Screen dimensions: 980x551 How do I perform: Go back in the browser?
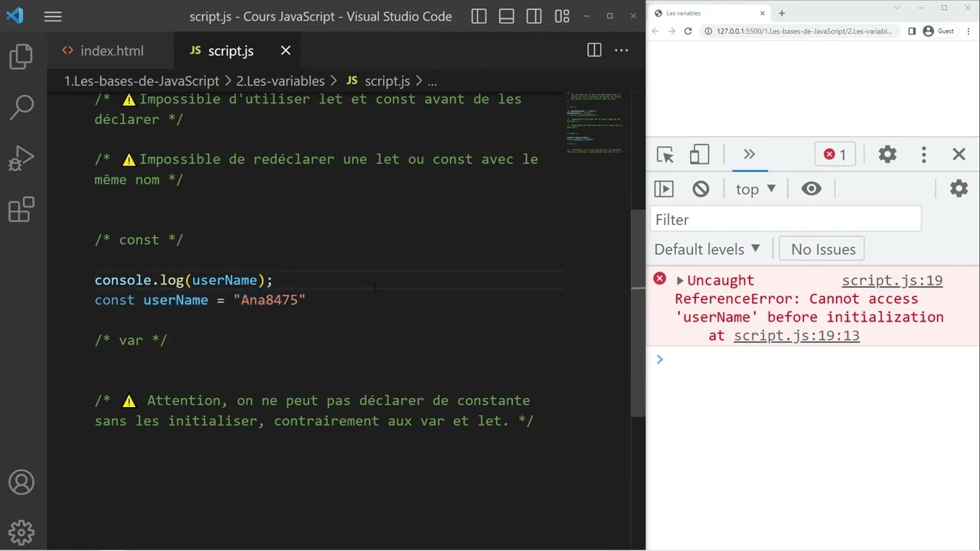tap(656, 31)
